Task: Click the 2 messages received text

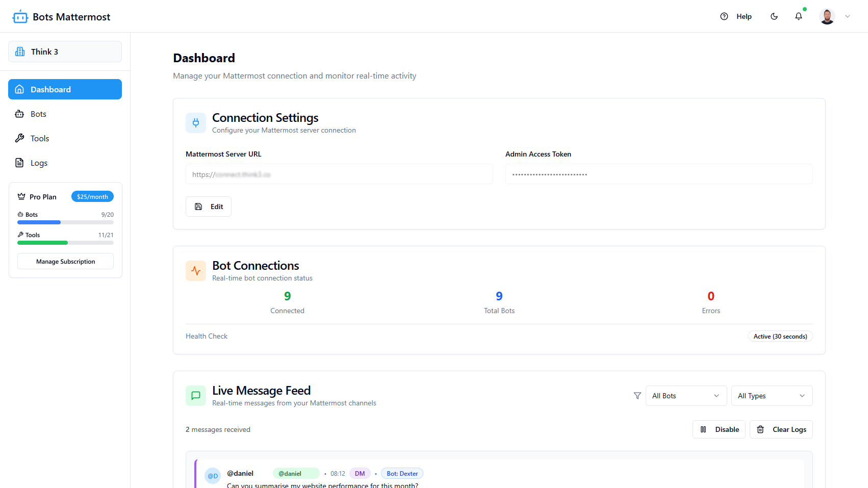Action: pos(218,429)
